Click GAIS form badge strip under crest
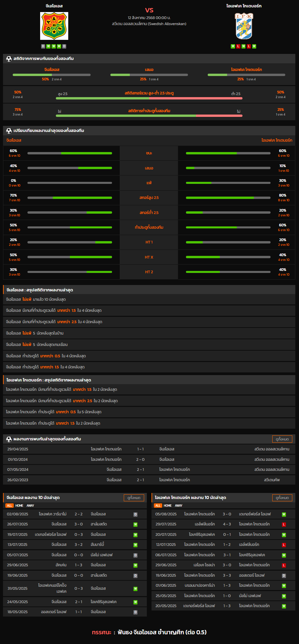 tap(54, 46)
